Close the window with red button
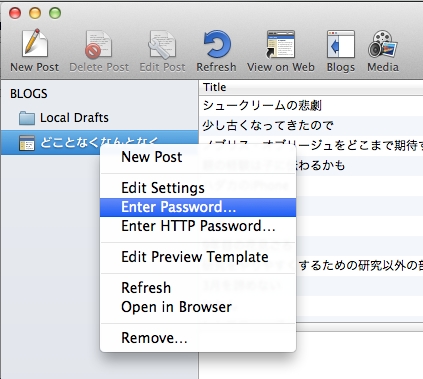Viewport: 423px width, 379px height. (15, 13)
